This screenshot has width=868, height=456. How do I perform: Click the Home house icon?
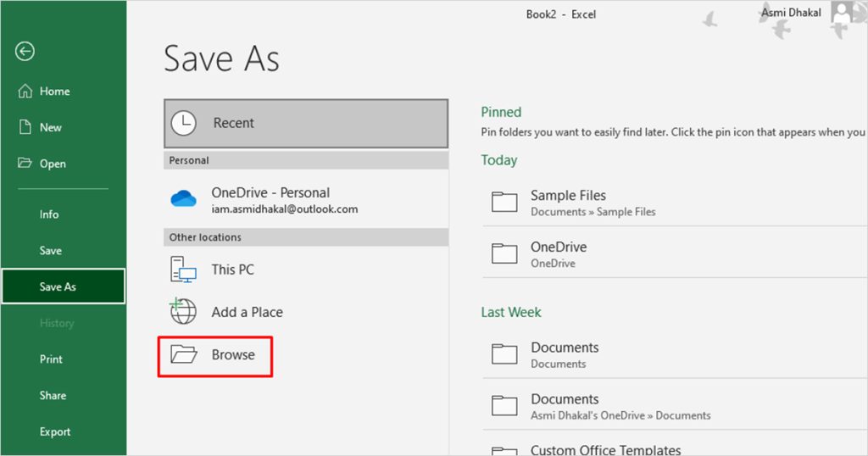point(25,92)
